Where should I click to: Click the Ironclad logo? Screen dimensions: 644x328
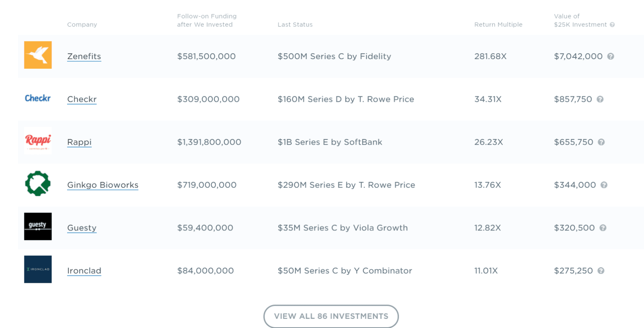click(x=38, y=269)
